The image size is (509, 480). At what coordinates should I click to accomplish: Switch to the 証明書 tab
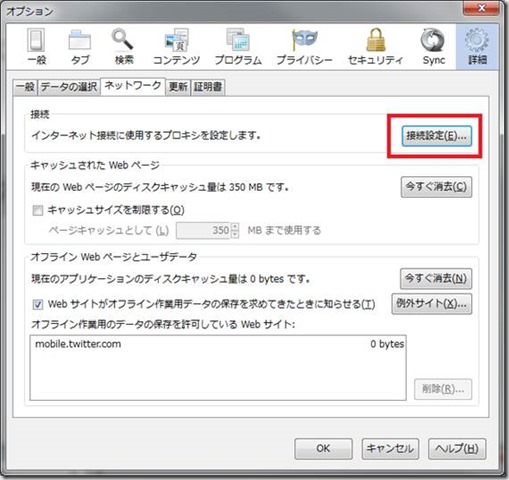tap(208, 87)
